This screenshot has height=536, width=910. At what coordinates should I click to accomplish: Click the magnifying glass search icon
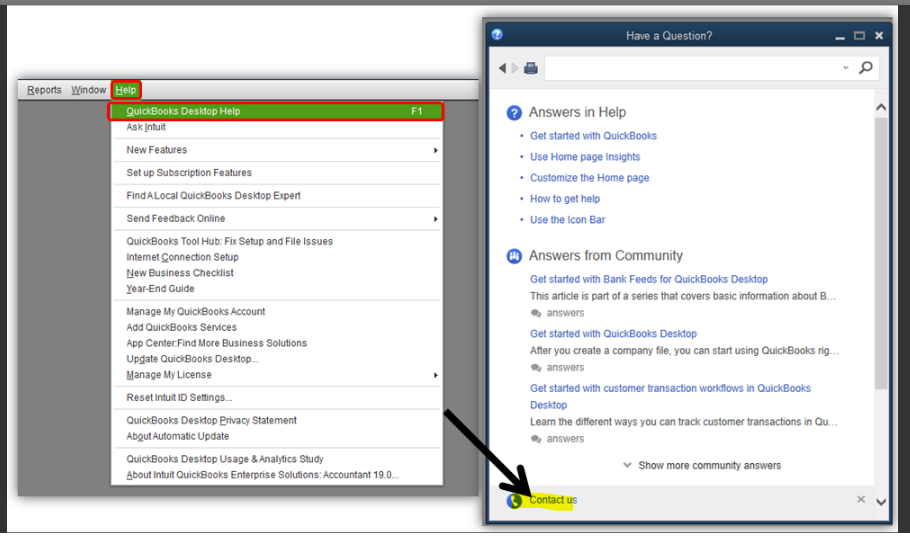[865, 68]
